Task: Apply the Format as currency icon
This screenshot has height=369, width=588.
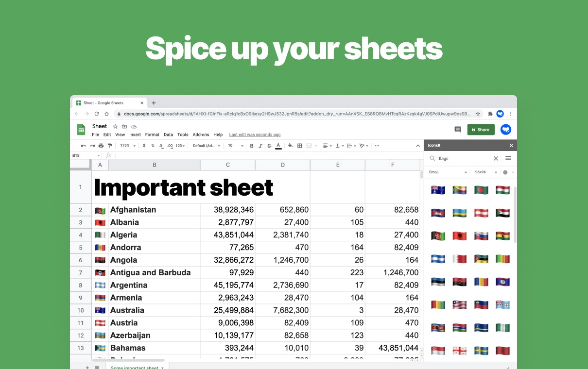Action: 144,146
